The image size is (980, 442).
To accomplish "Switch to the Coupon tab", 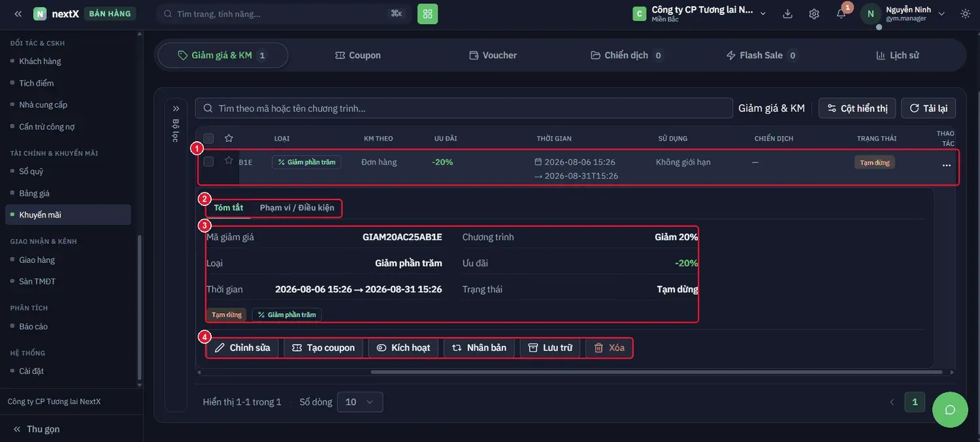I will 358,56.
